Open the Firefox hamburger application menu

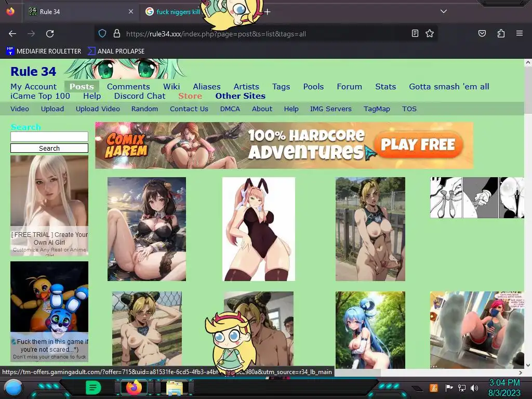coord(519,33)
